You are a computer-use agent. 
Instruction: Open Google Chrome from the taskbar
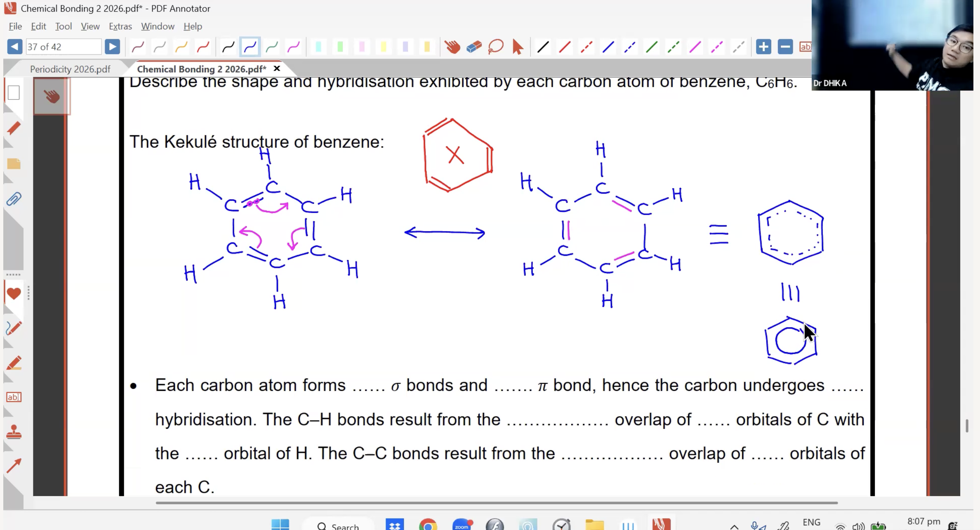tap(428, 525)
